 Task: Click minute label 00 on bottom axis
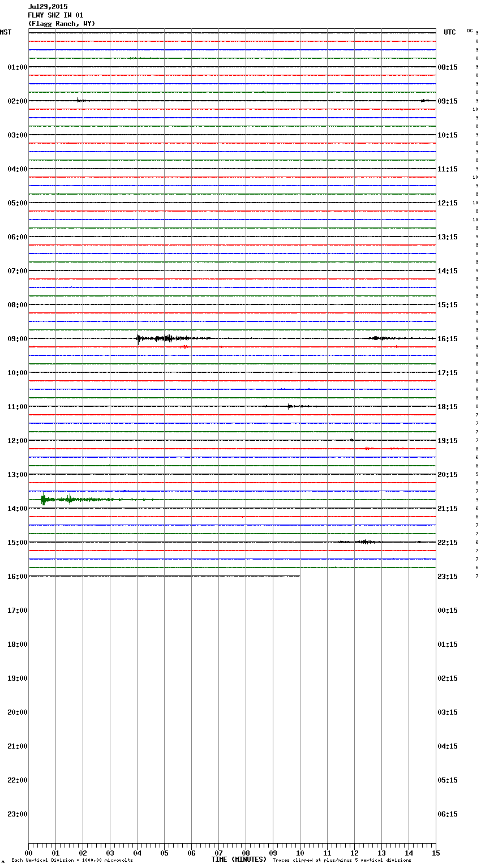(28, 853)
